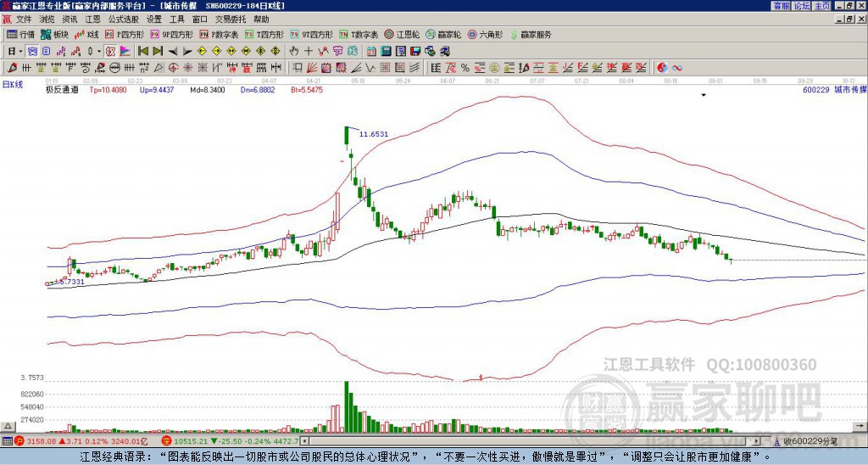
Task: Click the right arrow at volume pane edge
Action: tap(861, 426)
